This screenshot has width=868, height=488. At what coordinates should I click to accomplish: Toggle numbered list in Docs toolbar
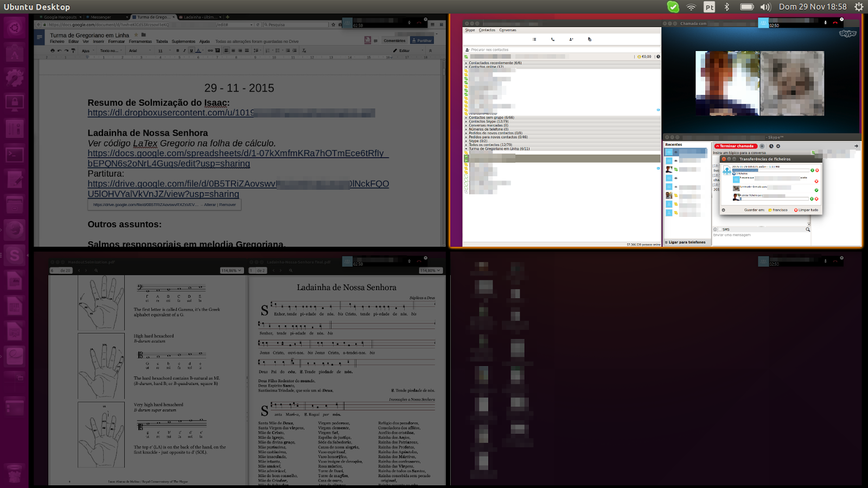pyautogui.click(x=268, y=50)
